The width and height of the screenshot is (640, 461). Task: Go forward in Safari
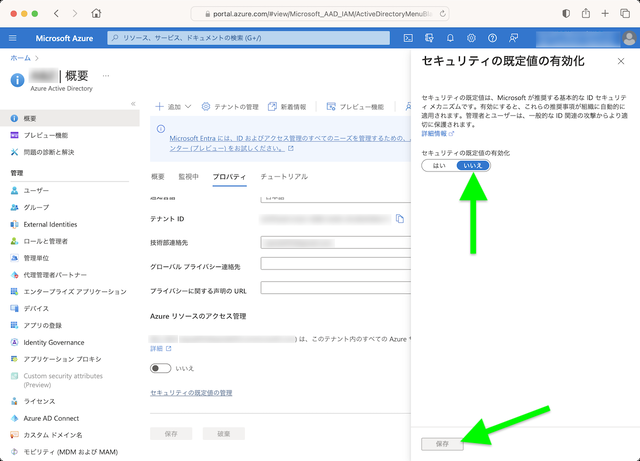tap(75, 13)
